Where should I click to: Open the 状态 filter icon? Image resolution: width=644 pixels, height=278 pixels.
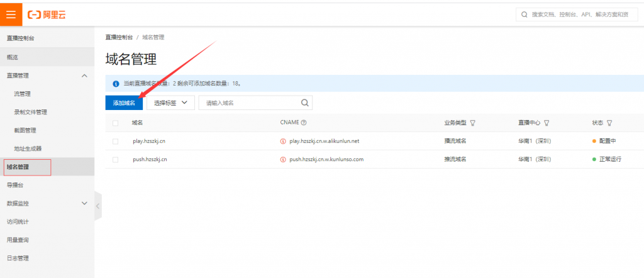click(609, 123)
